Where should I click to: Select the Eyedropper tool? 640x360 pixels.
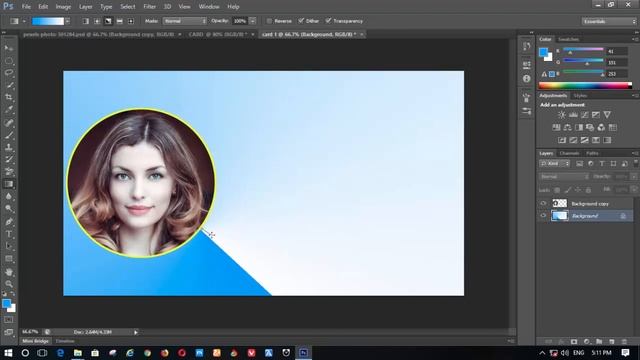coord(9,110)
